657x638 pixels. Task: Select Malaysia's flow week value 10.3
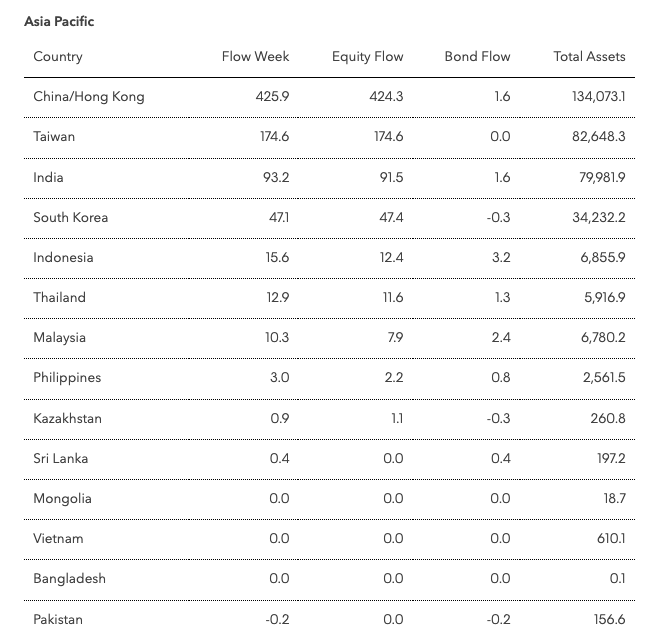click(277, 338)
